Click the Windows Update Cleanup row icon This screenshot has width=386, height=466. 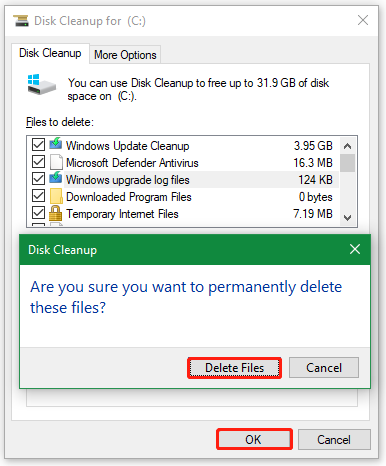(x=56, y=144)
